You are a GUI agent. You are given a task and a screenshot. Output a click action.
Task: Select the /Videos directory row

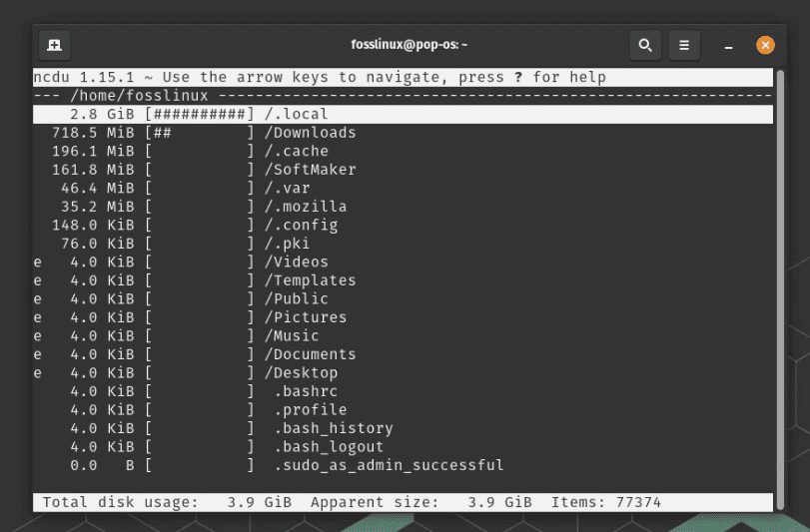[403, 263]
